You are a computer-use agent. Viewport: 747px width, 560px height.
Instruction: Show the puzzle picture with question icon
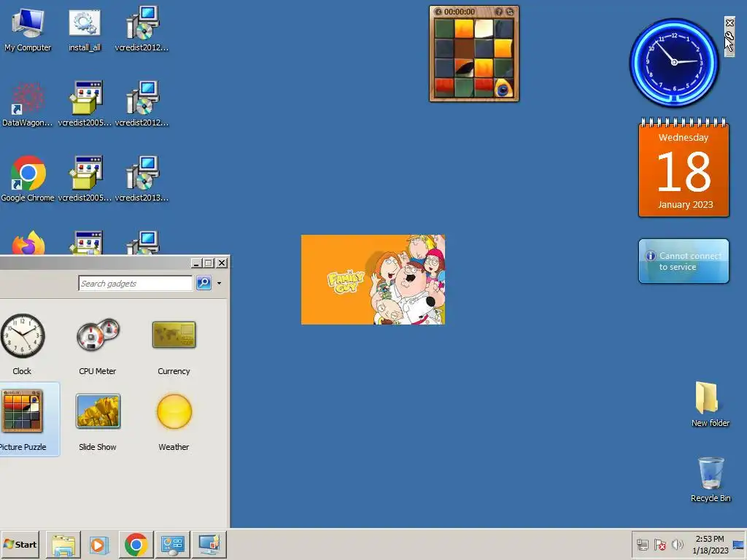499,12
